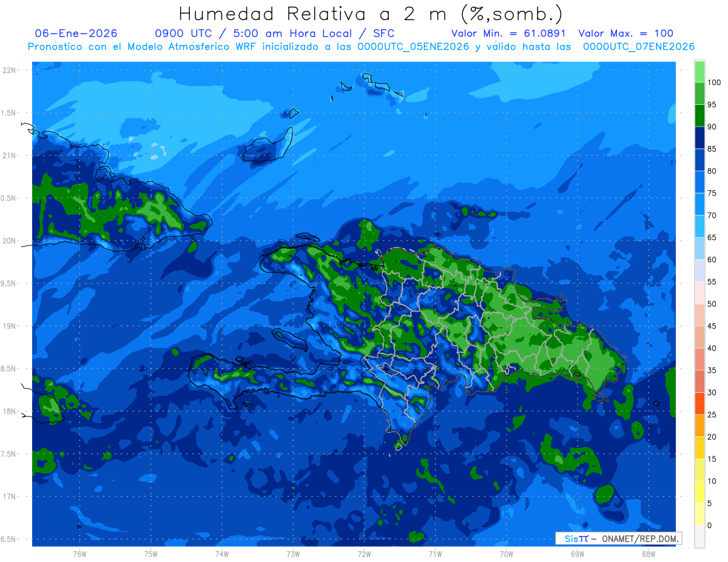Click the blue swatch between 80 and 85
Image resolution: width=728 pixels, height=562 pixels.
[x=699, y=159]
